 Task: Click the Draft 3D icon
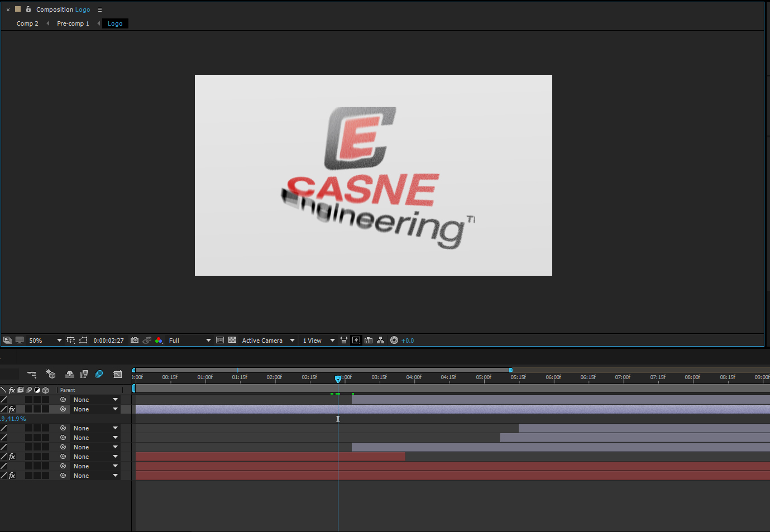coord(51,374)
